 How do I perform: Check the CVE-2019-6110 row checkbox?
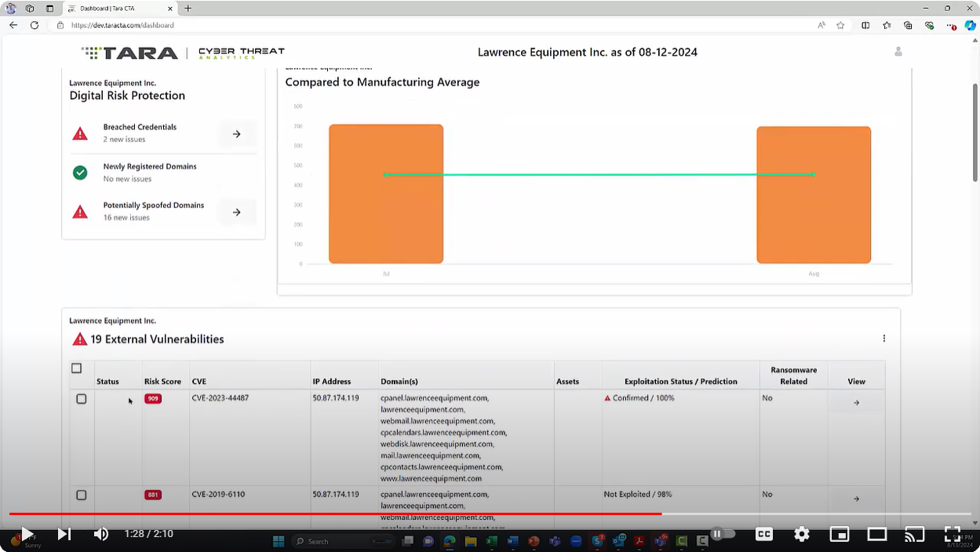pos(82,495)
